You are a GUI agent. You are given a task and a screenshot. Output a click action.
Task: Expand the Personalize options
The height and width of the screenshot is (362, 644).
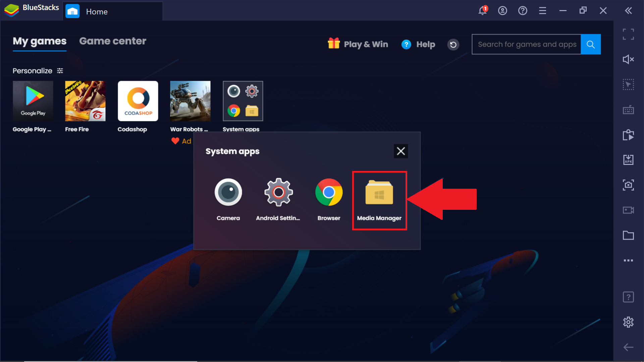60,70
